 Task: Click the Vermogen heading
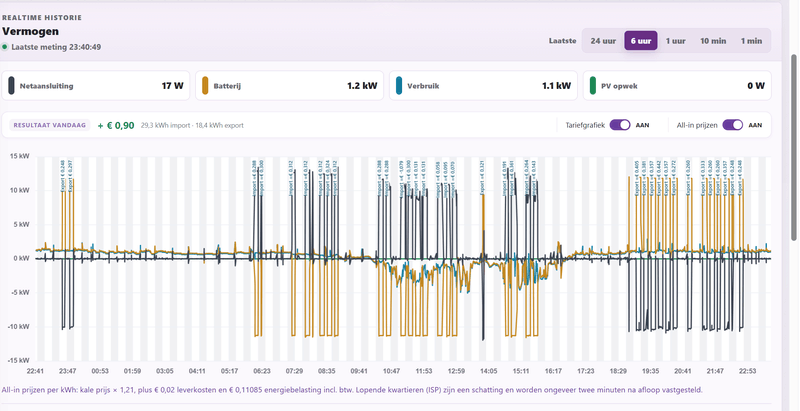[30, 31]
